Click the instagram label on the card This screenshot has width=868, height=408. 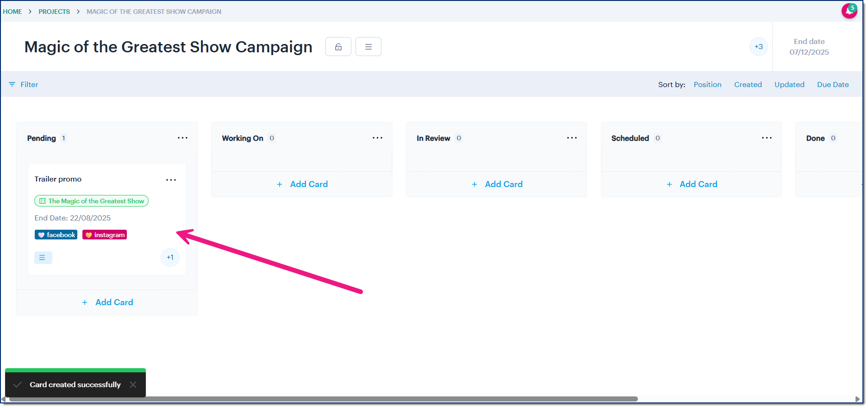click(x=105, y=235)
